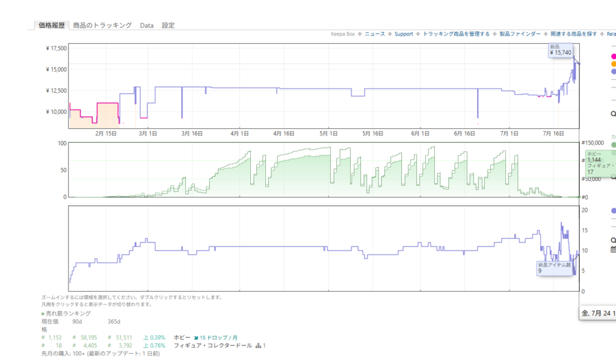Screen dimensions: 616x364
Task: Click the 6月 1日 date label
Action: click(420, 134)
